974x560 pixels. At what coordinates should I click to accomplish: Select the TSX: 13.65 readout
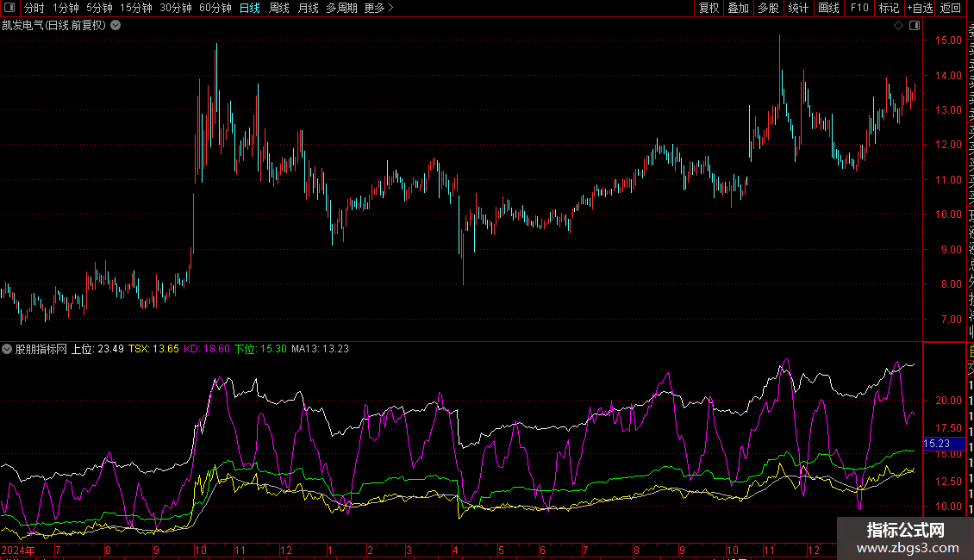click(153, 349)
